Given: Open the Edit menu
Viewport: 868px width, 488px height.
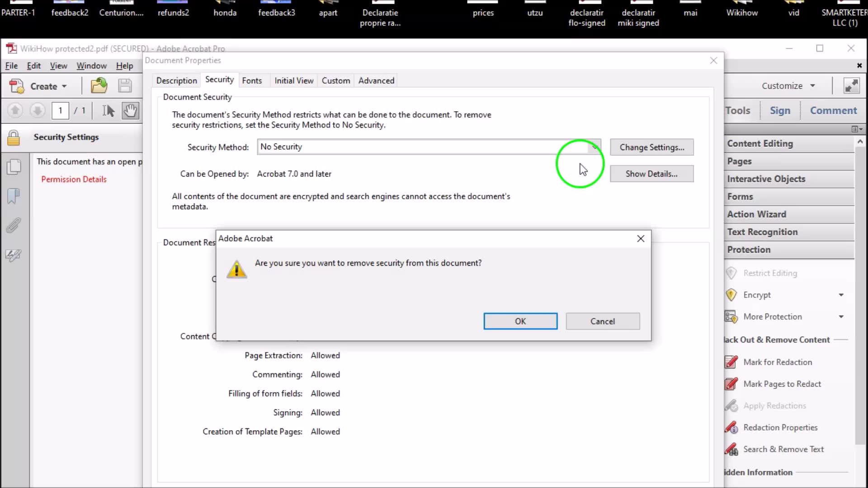Looking at the screenshot, I should (x=33, y=66).
